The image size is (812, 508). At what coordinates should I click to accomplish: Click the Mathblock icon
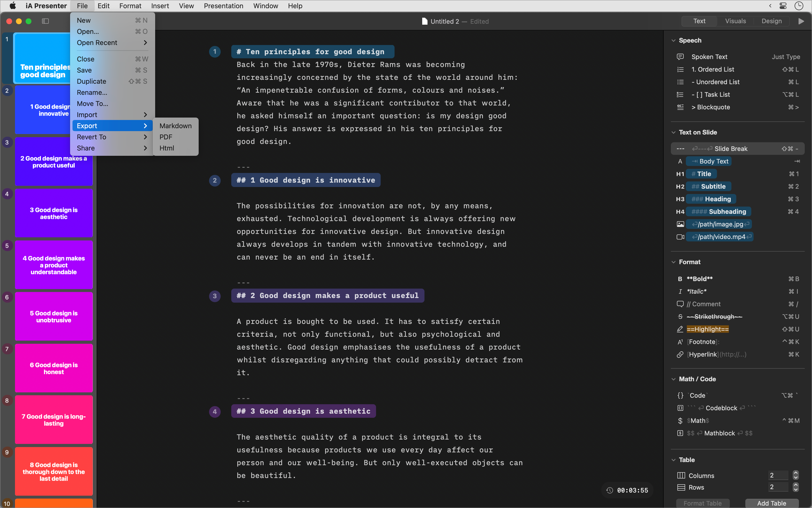point(680,433)
